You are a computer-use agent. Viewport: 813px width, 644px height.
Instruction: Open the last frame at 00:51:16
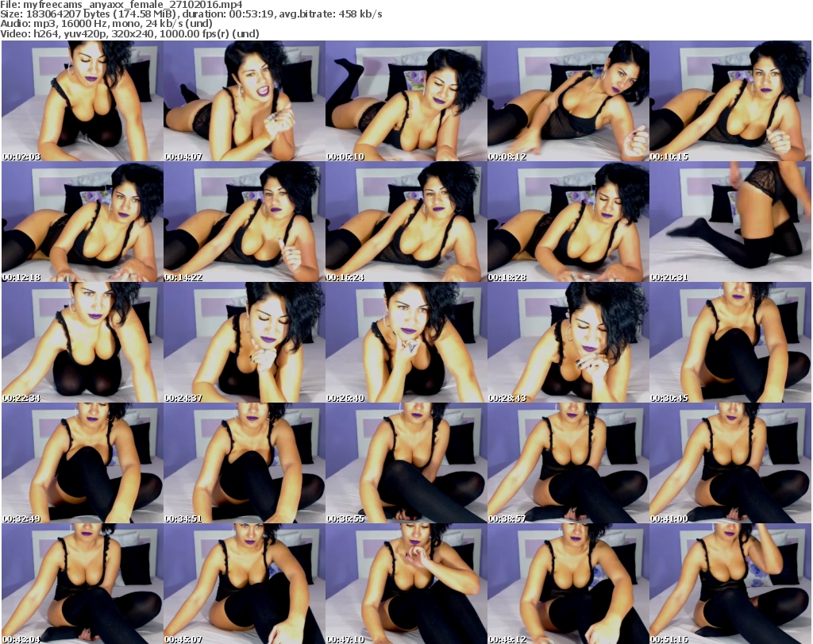pos(730,584)
